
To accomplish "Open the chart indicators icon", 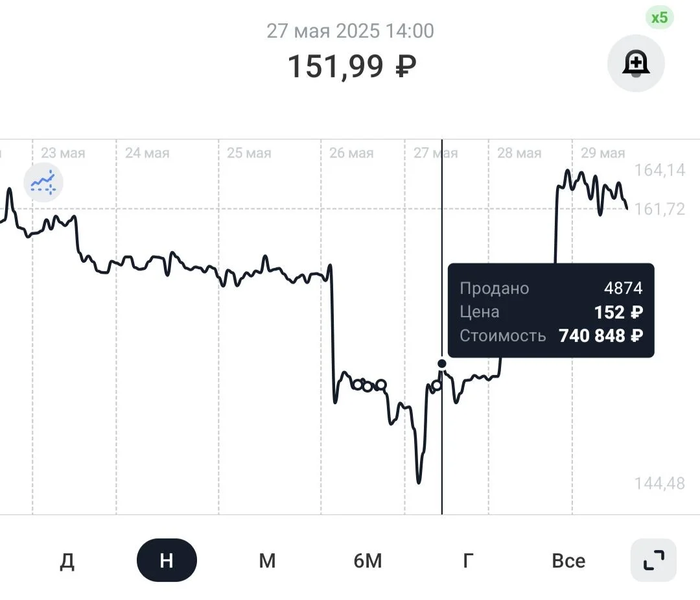I will (43, 182).
